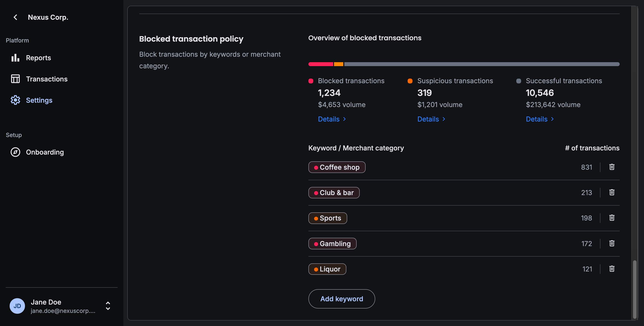
Task: Click the trash icon beside the Liquor keyword
Action: [x=612, y=269]
